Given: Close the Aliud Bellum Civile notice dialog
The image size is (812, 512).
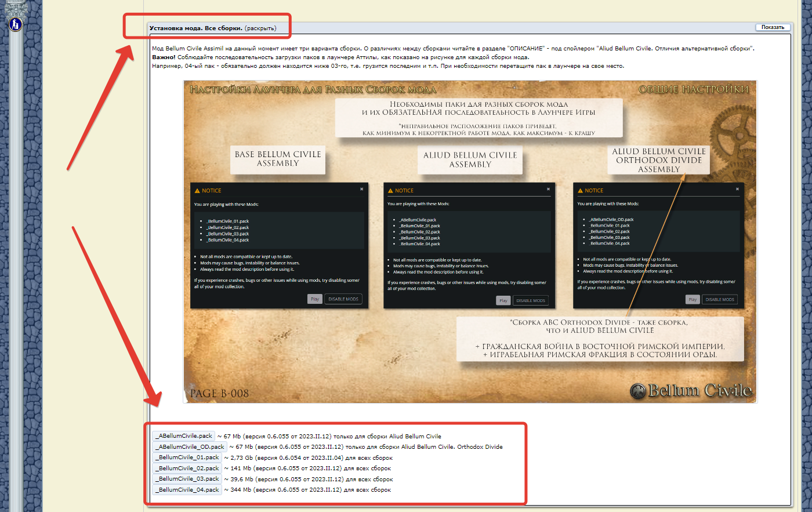Looking at the screenshot, I should tap(548, 189).
